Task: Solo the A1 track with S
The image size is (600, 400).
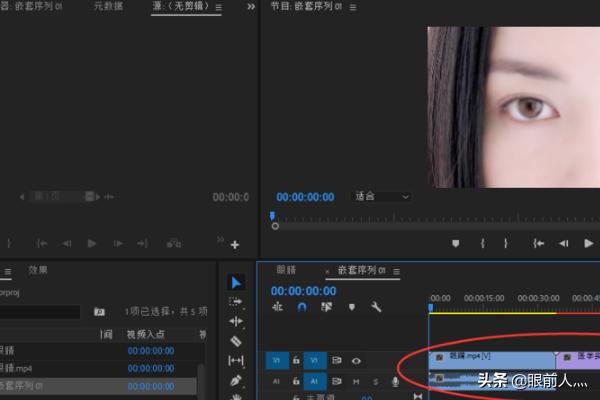Action: [375, 382]
